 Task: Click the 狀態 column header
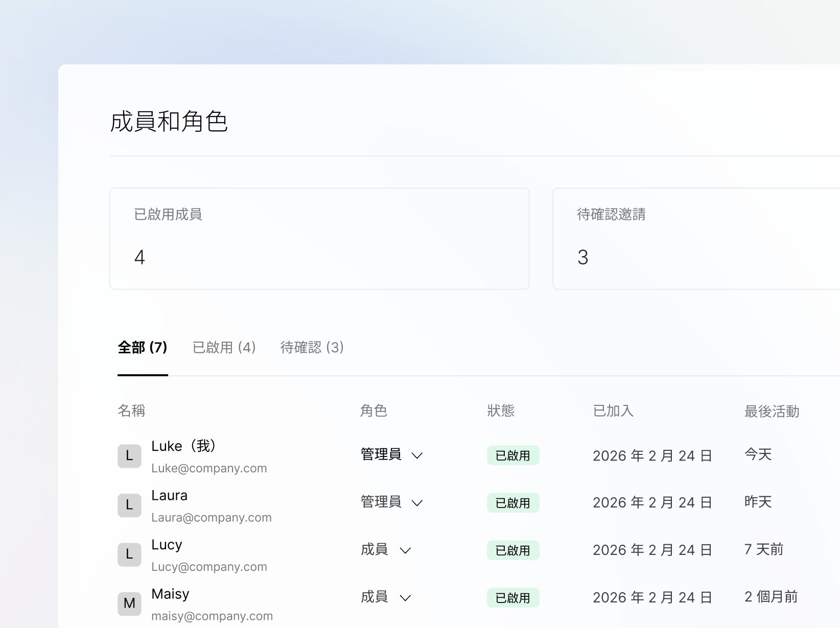tap(501, 410)
